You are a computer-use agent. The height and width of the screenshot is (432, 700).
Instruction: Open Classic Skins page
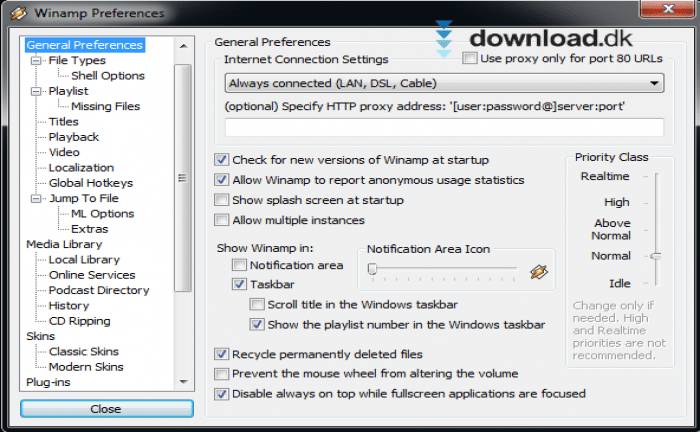coord(83,352)
